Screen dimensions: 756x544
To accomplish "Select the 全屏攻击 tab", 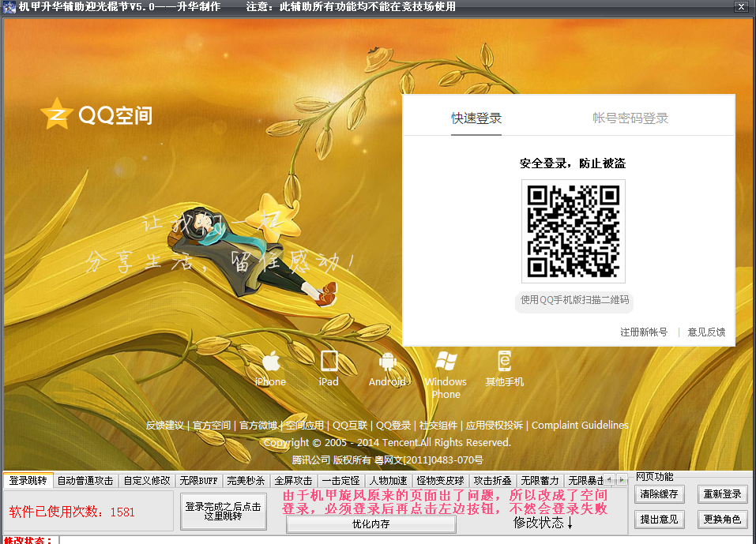I will 294,480.
